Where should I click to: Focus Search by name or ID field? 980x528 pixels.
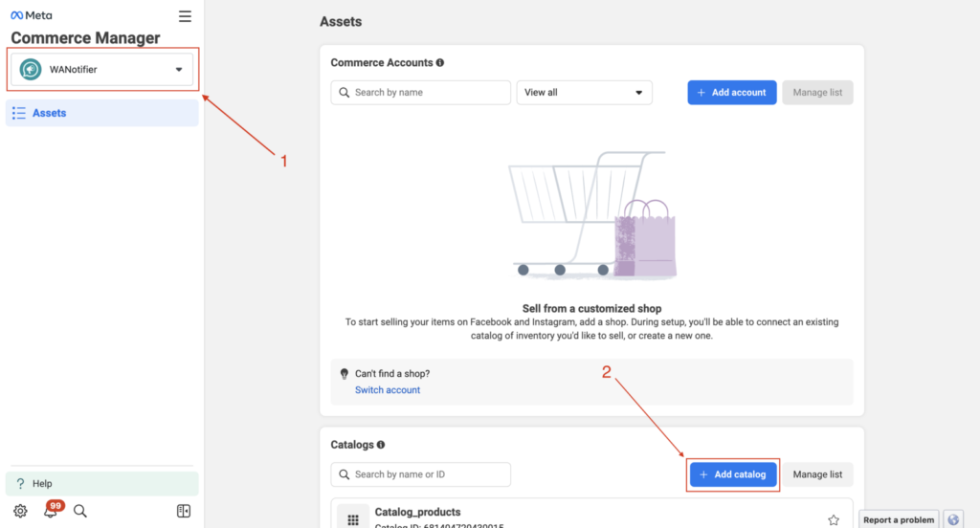(421, 474)
